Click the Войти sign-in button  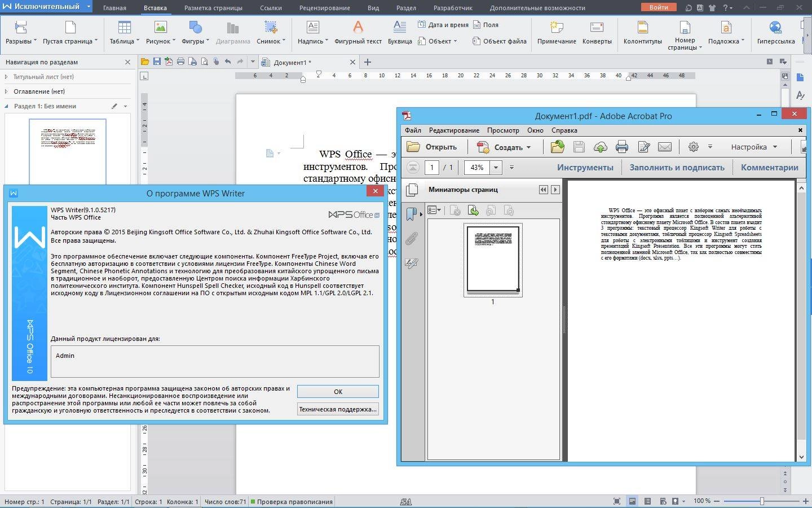pos(659,7)
